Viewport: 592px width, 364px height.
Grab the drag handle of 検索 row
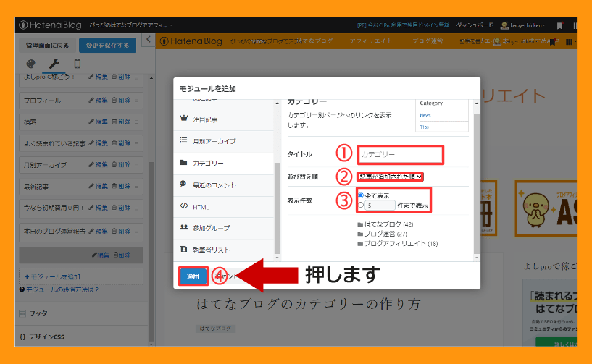coord(137,122)
